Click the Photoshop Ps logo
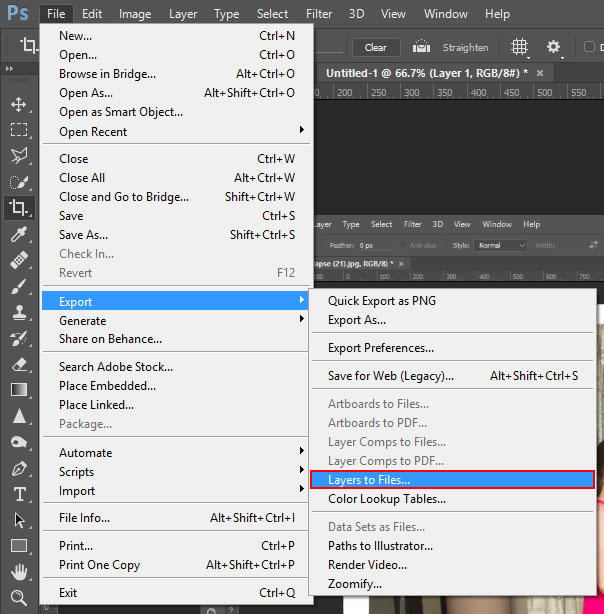This screenshot has width=604, height=614. pos(18,13)
